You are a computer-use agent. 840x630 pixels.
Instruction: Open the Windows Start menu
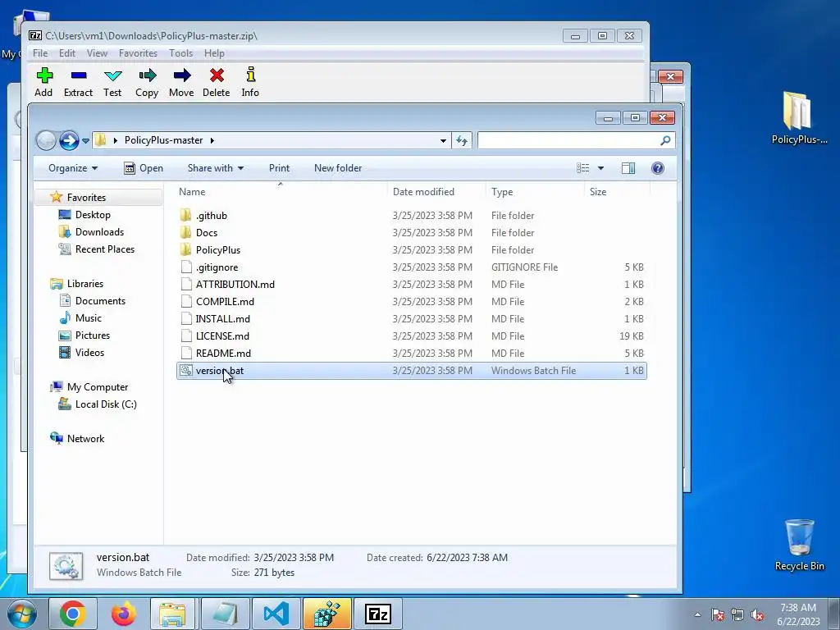coord(21,614)
